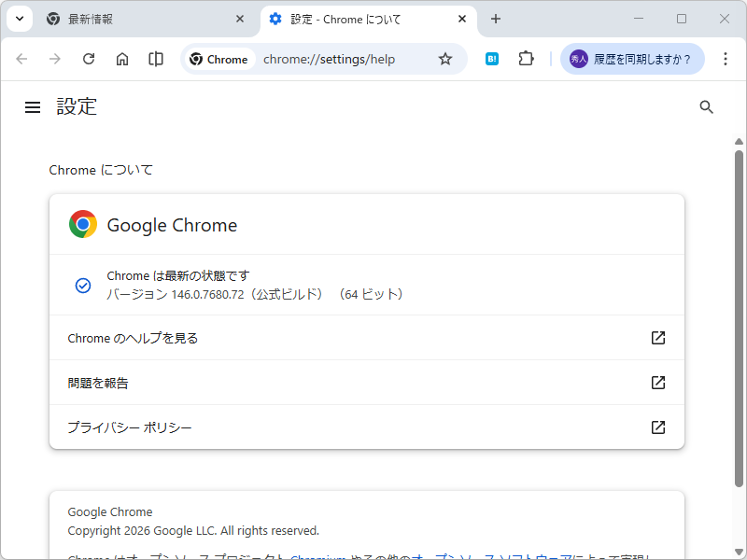Viewport: 747px width, 560px height.
Task: Click the forward navigation arrow
Action: click(x=55, y=58)
